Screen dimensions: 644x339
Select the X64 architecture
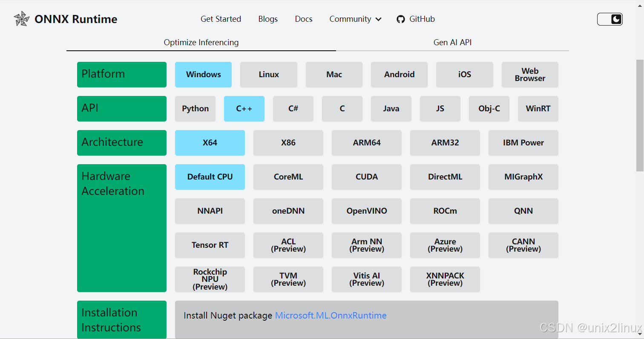(x=210, y=143)
